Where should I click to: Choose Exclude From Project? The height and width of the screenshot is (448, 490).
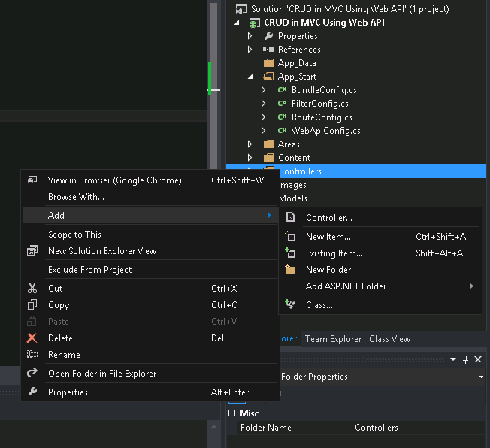pos(150,270)
